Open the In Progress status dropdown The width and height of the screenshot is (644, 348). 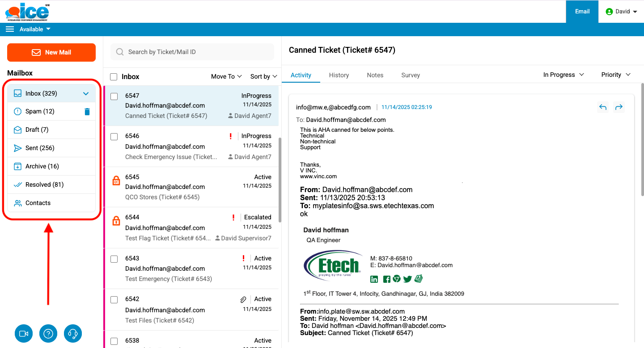click(563, 75)
